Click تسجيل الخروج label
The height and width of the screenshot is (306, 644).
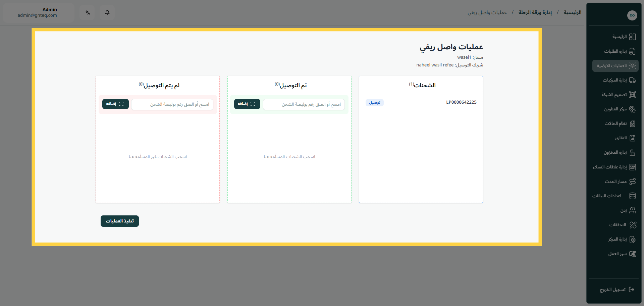[612, 290]
